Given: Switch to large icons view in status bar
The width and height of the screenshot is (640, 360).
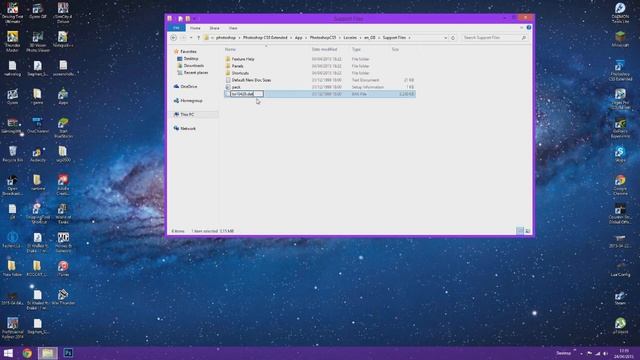Looking at the screenshot, I should coord(527,231).
